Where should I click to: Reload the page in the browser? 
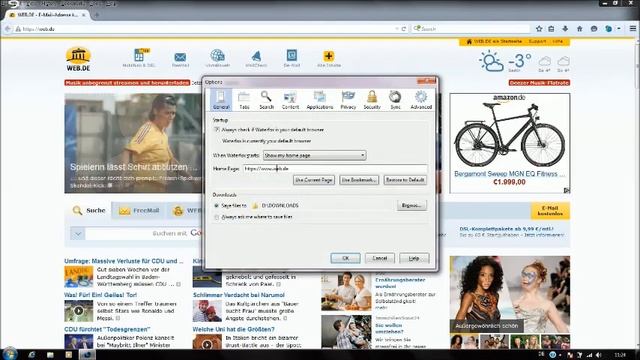pos(404,29)
